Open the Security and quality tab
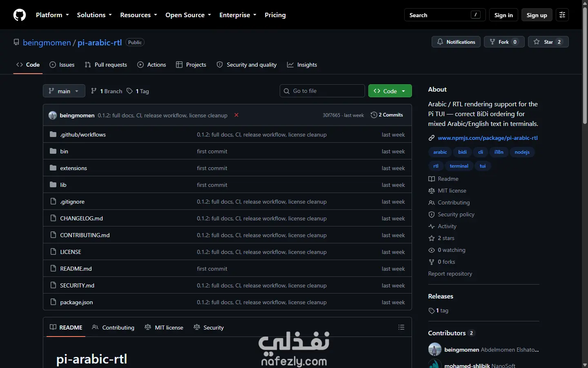Screen dimensions: 588x368 point(247,65)
